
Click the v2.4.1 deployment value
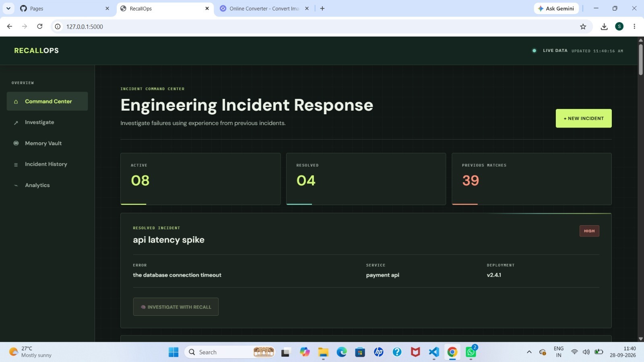(x=494, y=275)
